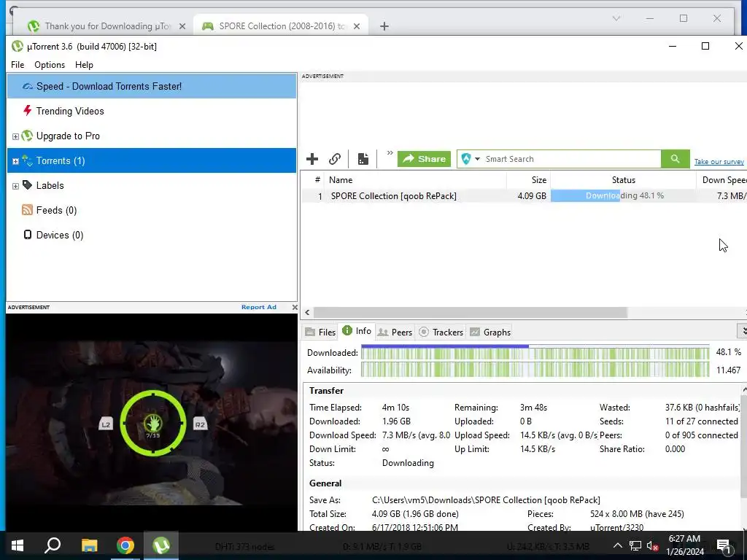Open the notification center icon
Image resolution: width=747 pixels, height=560 pixels.
click(724, 546)
